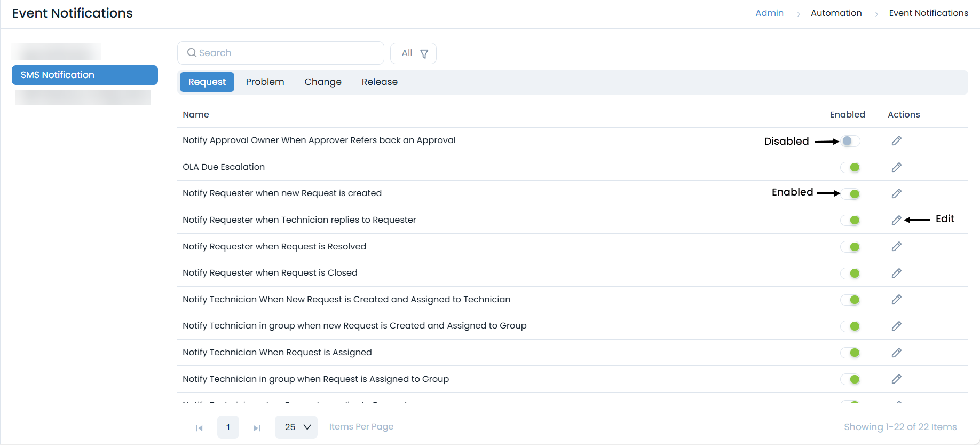The image size is (980, 445).
Task: Toggle 'Notify Technician When New Request is Created' switch
Action: 850,300
